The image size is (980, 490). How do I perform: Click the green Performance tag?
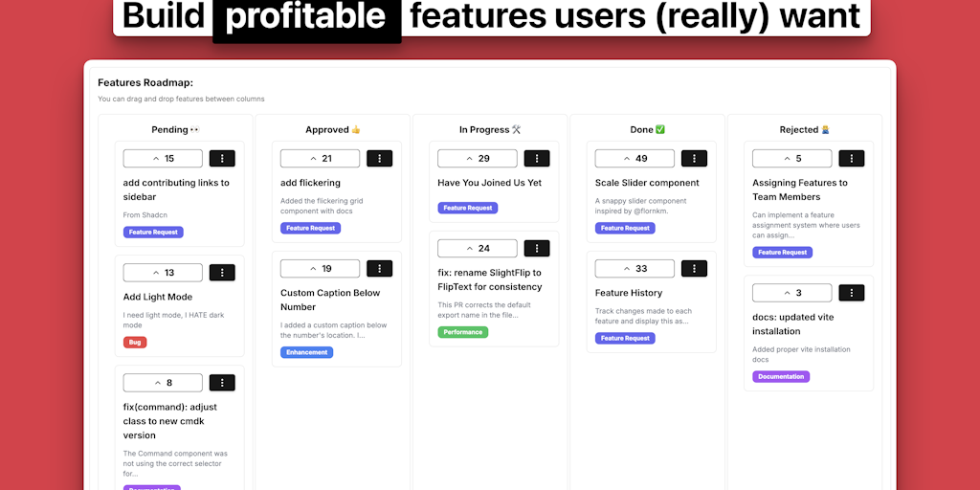tap(463, 332)
